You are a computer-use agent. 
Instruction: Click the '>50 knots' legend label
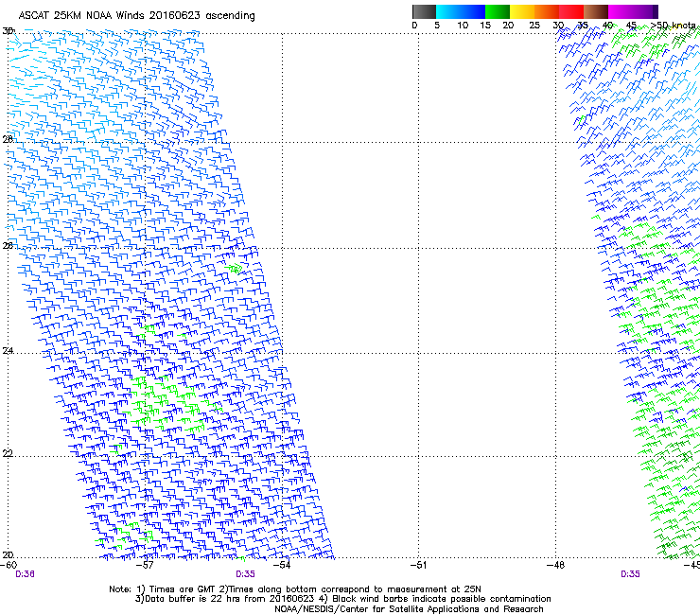tap(674, 26)
